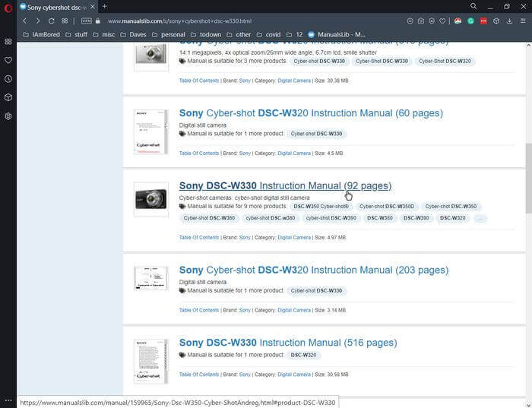Open sidebar setup three-dots menu
The image size is (532, 408).
click(x=8, y=400)
